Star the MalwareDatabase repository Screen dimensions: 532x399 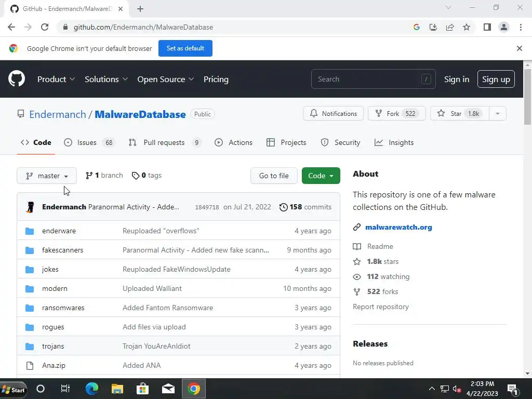[460, 114]
